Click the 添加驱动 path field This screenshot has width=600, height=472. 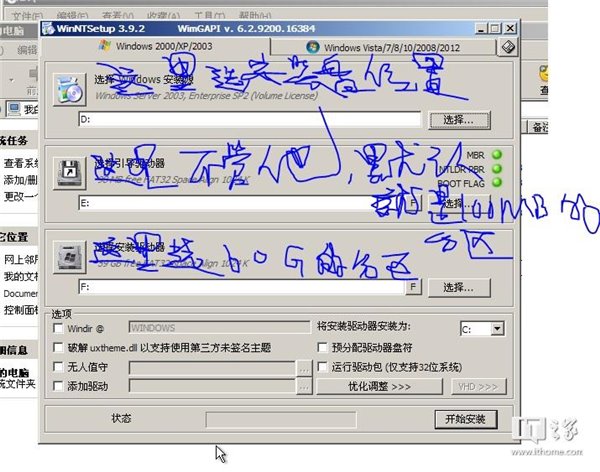(212, 386)
